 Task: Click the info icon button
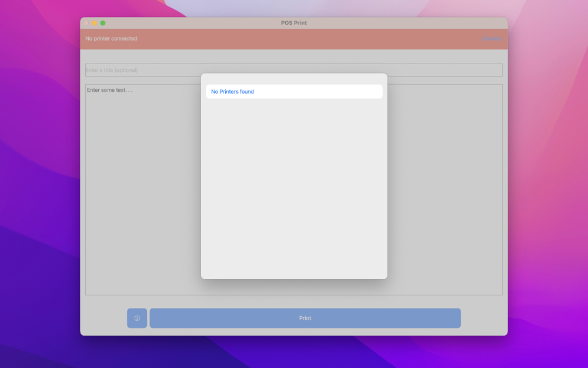(x=137, y=318)
